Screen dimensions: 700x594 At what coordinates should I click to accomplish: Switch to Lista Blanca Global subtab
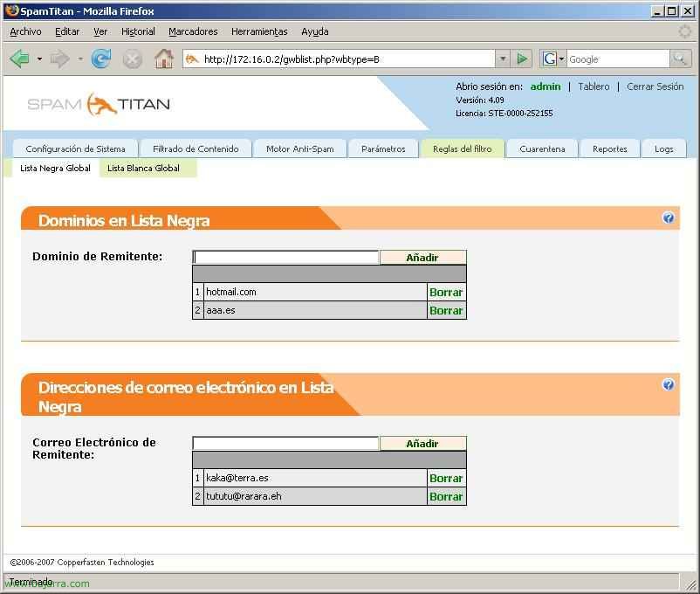pyautogui.click(x=148, y=168)
